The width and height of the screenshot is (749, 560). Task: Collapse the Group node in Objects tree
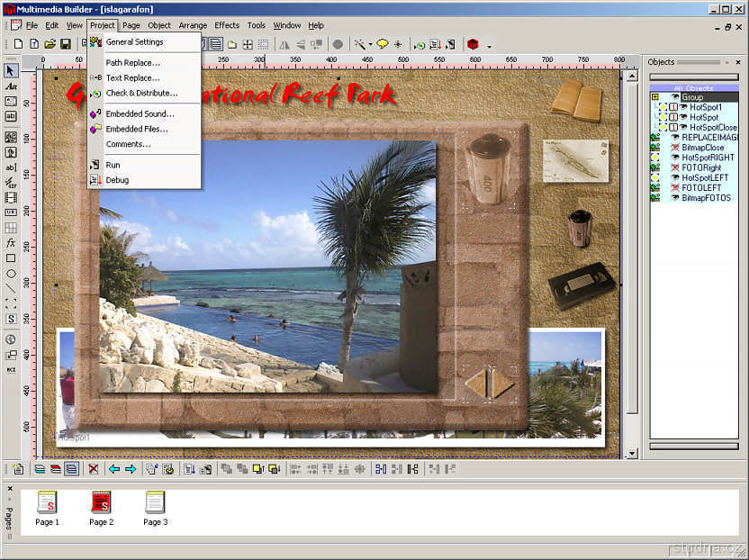tap(654, 97)
